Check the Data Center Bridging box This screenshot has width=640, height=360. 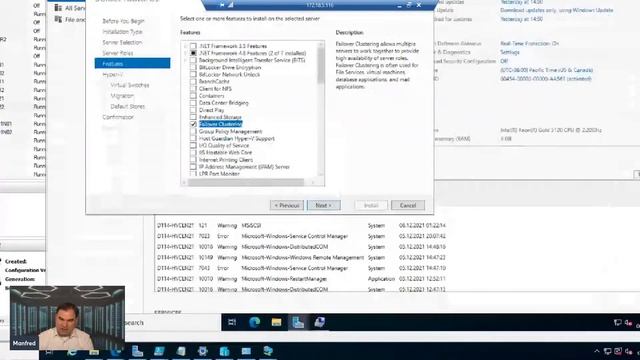pyautogui.click(x=193, y=103)
